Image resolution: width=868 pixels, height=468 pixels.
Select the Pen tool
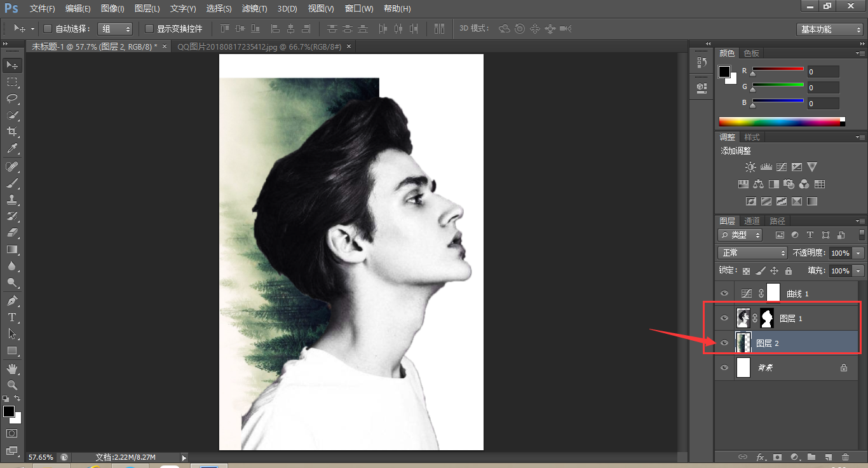pos(12,300)
